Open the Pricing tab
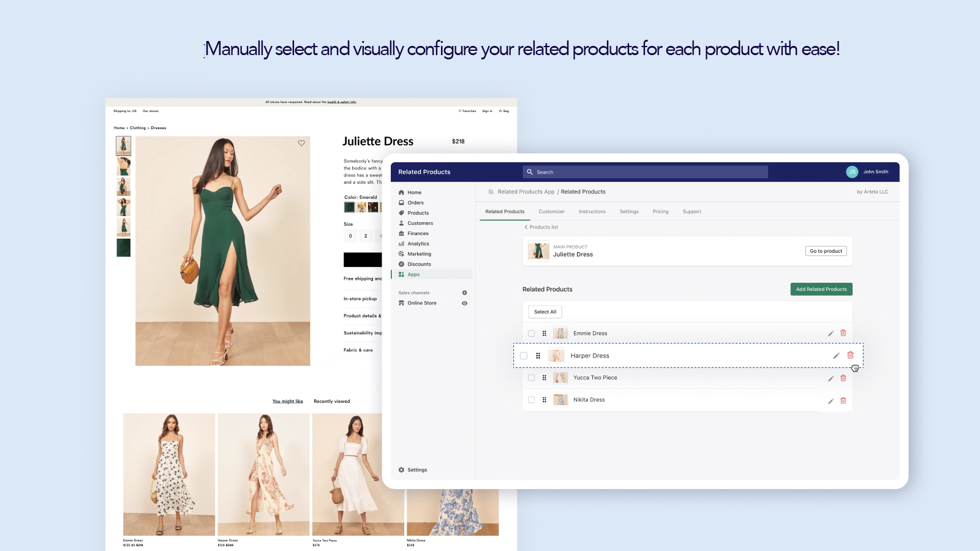Viewport: 980px width, 551px height. point(661,211)
